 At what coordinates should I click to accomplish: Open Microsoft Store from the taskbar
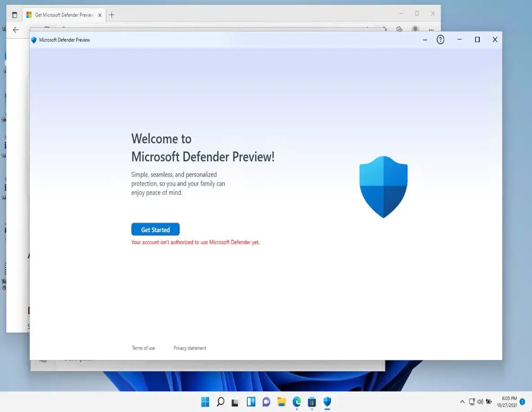[312, 402]
